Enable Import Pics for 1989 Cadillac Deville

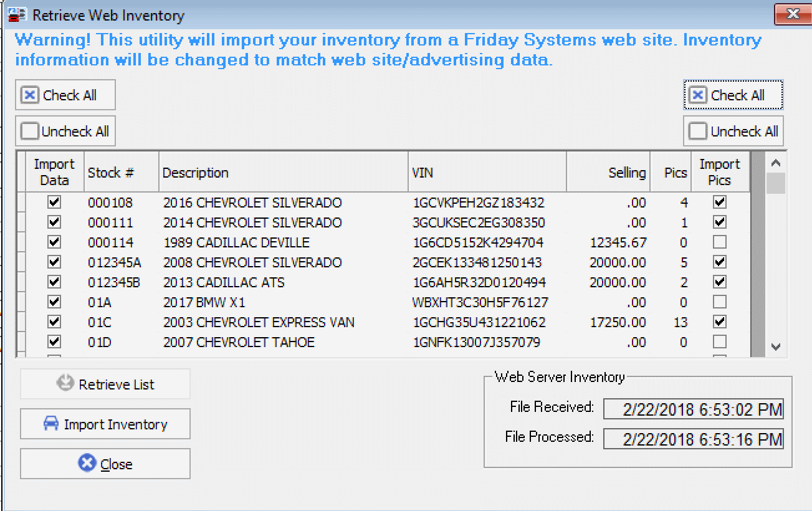click(719, 242)
